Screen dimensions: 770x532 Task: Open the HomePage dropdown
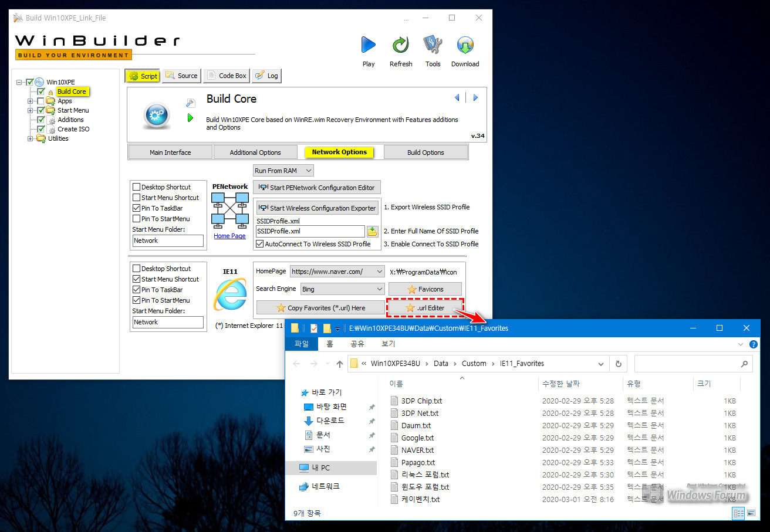tap(337, 272)
